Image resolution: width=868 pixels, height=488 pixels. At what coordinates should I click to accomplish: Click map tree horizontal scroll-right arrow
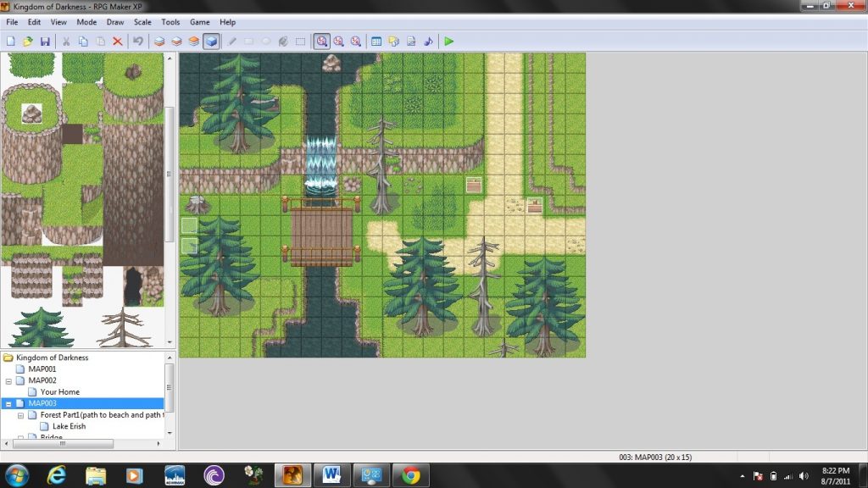[x=159, y=444]
